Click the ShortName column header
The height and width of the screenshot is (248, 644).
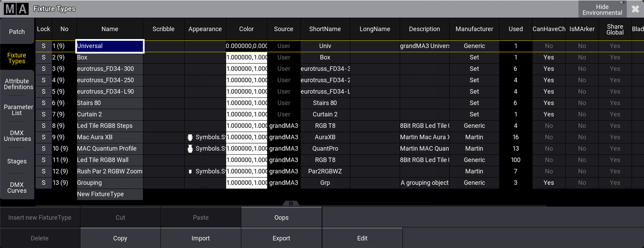pos(325,29)
